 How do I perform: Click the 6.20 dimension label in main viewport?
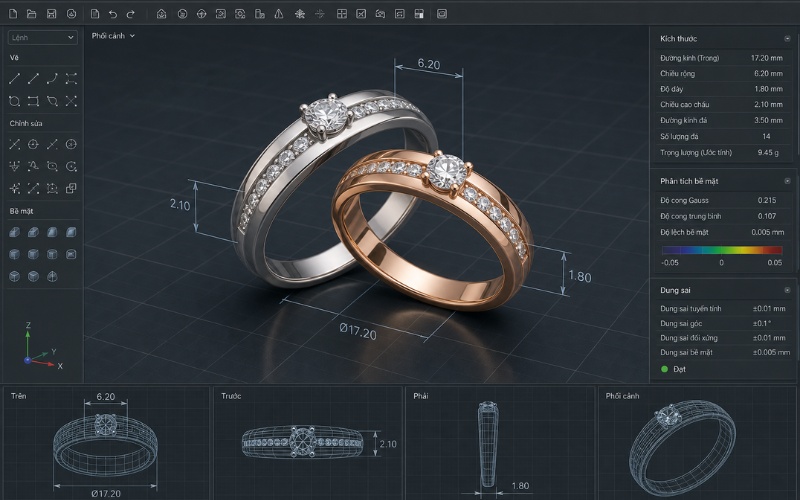coord(429,64)
